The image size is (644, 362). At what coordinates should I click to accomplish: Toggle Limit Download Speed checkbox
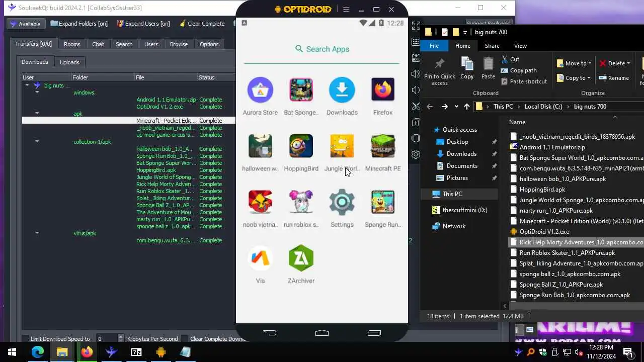pyautogui.click(x=25, y=339)
